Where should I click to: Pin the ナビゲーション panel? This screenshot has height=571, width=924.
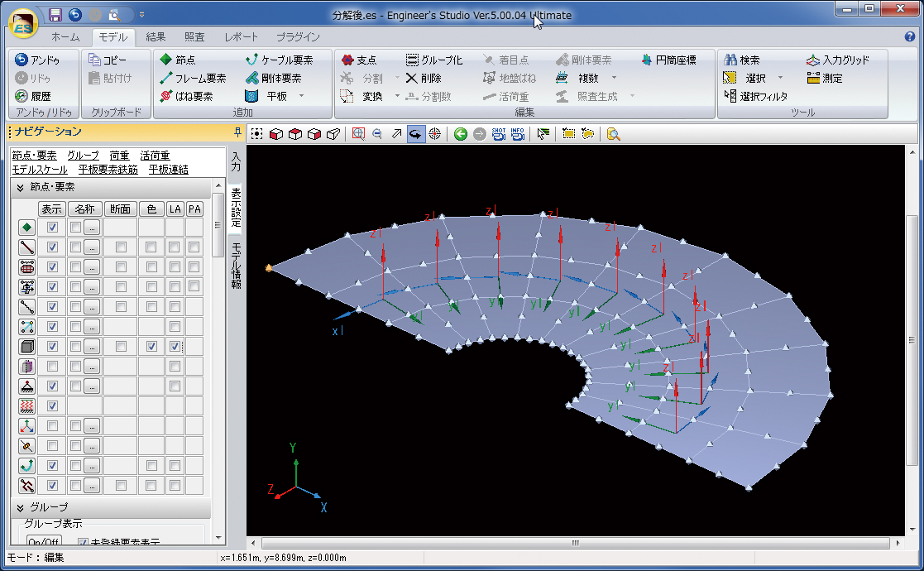237,132
